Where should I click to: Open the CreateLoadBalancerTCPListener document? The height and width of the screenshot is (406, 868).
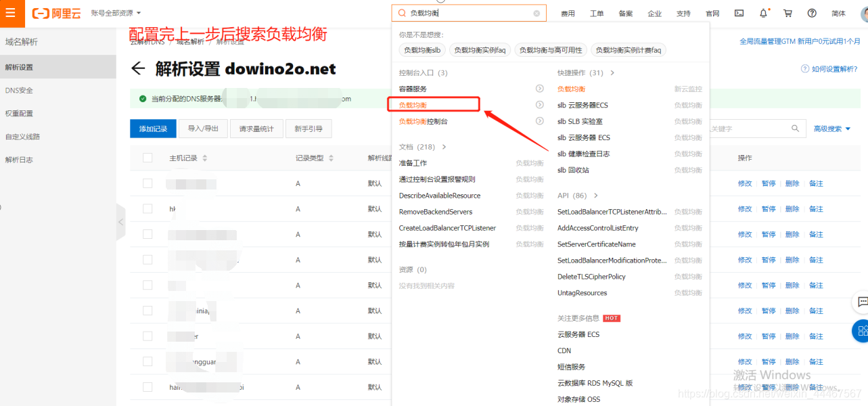(447, 228)
